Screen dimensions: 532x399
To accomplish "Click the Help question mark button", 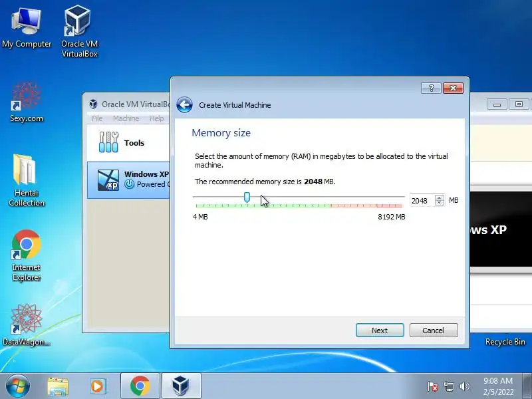I will pos(431,88).
